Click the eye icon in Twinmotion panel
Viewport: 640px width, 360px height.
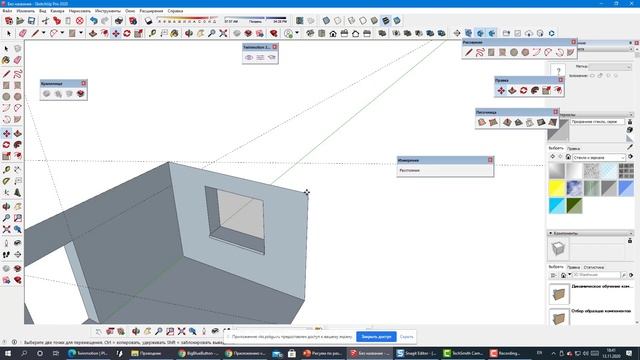click(x=249, y=58)
